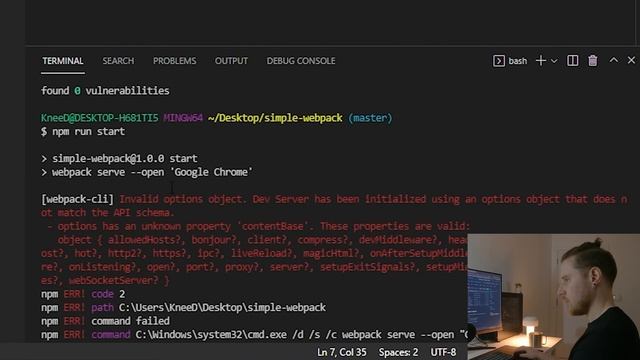This screenshot has height=360, width=640.
Task: Change indentation via Spaces: 2
Action: [398, 352]
